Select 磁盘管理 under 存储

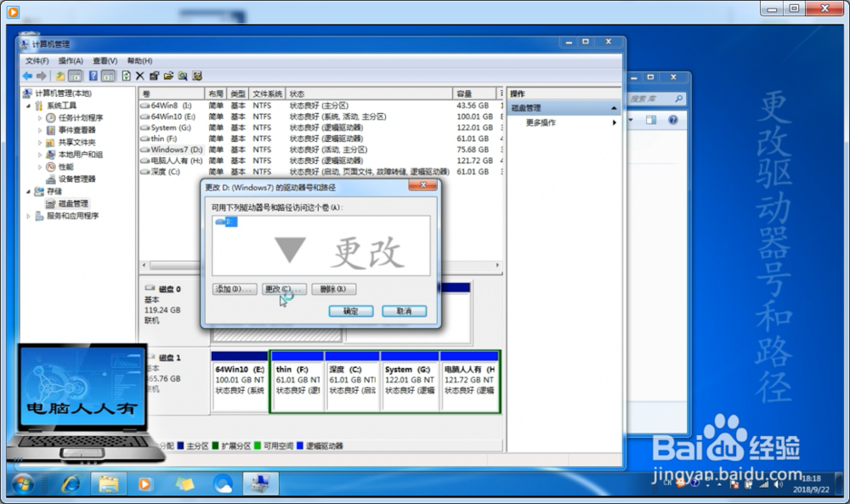(x=73, y=204)
